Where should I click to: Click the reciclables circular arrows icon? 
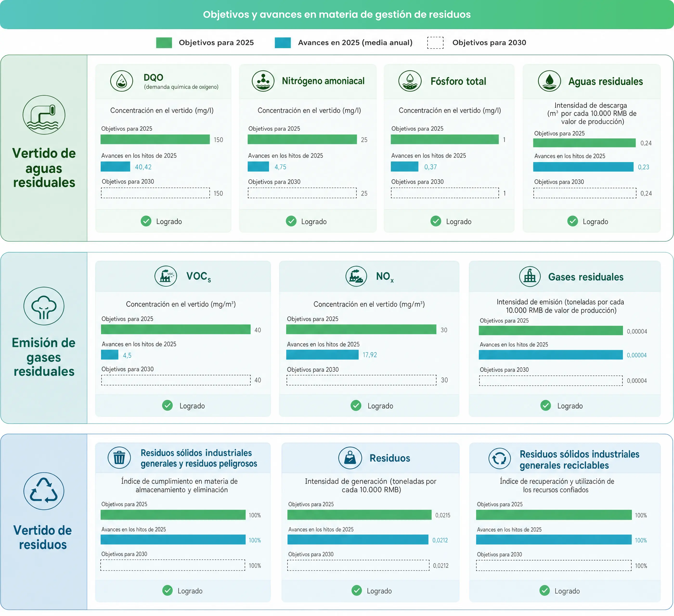pyautogui.click(x=499, y=458)
